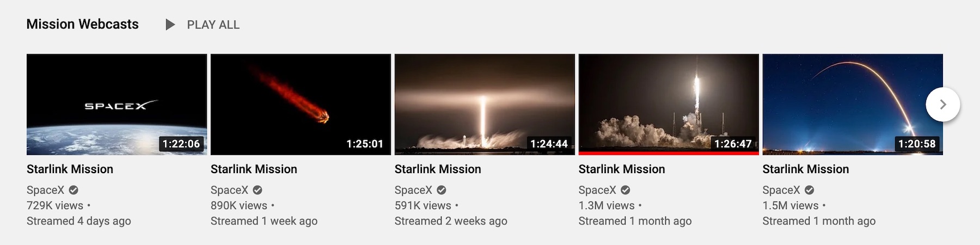Click SpaceX channel name under 729K views video

(x=45, y=190)
